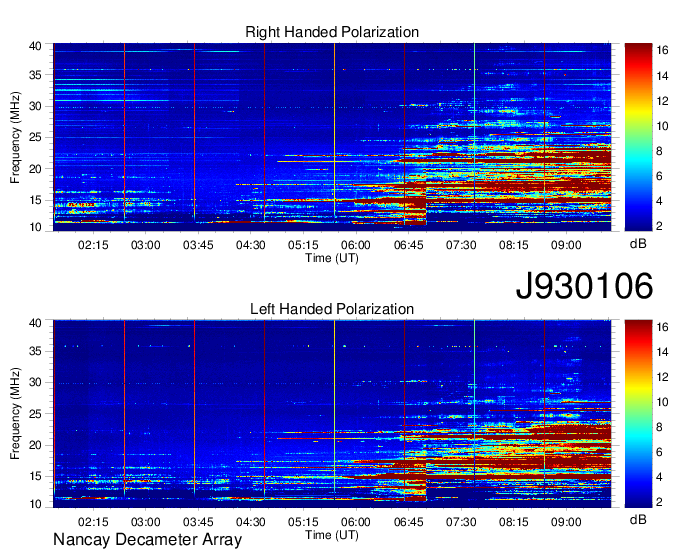Click the color bar beside left-handed plot
This screenshot has height=552, width=680.
pos(638,414)
